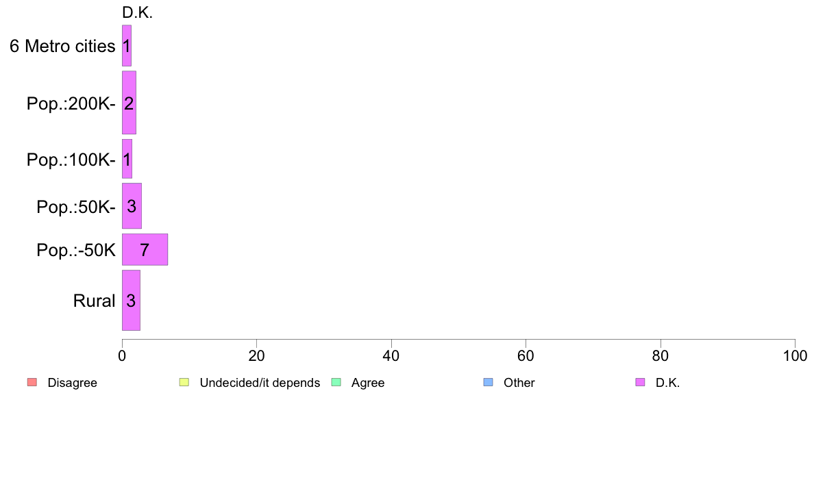Click the Rural axis label
This screenshot has width=814, height=504.
94,301
